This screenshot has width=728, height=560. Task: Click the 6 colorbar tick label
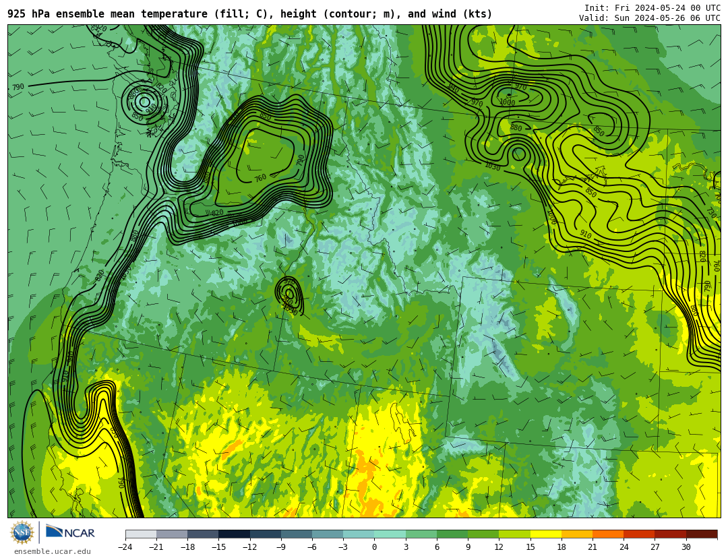(437, 547)
